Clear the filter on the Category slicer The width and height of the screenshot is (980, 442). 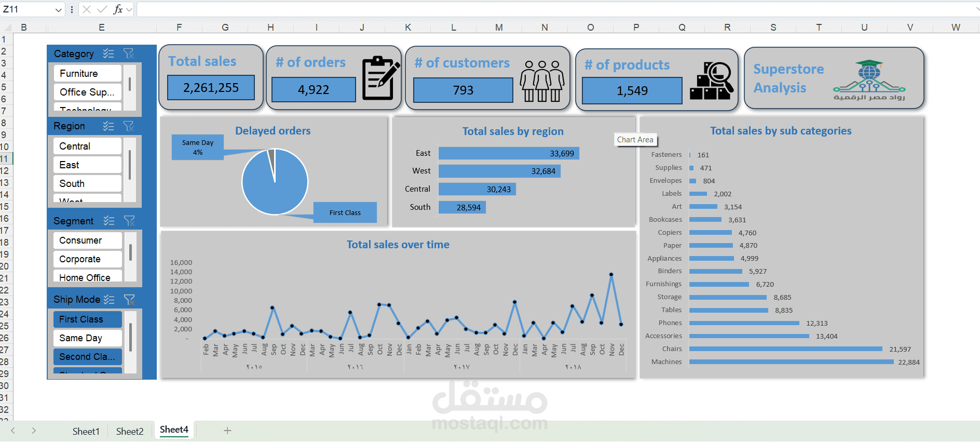[x=129, y=53]
